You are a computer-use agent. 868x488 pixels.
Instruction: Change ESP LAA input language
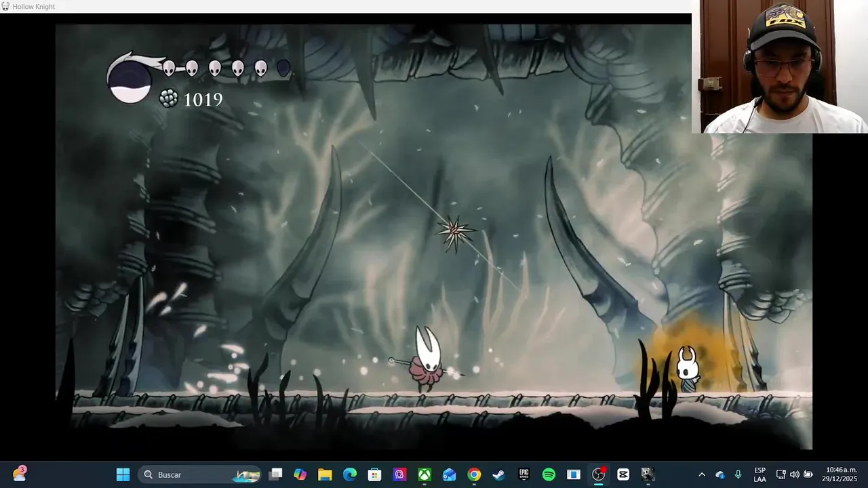[x=759, y=474]
